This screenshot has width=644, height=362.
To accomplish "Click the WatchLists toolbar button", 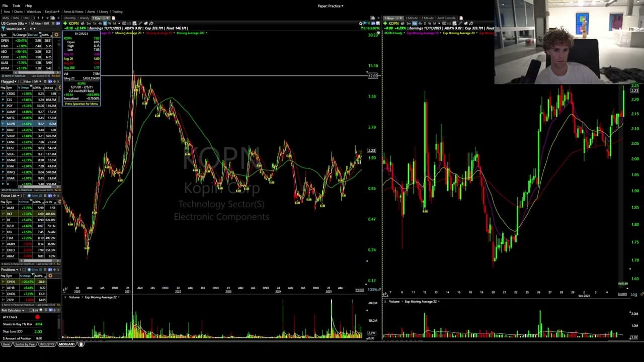I will [34, 12].
